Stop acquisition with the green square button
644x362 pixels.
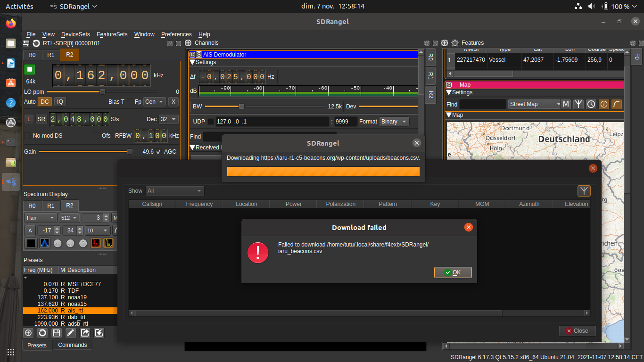pyautogui.click(x=30, y=69)
